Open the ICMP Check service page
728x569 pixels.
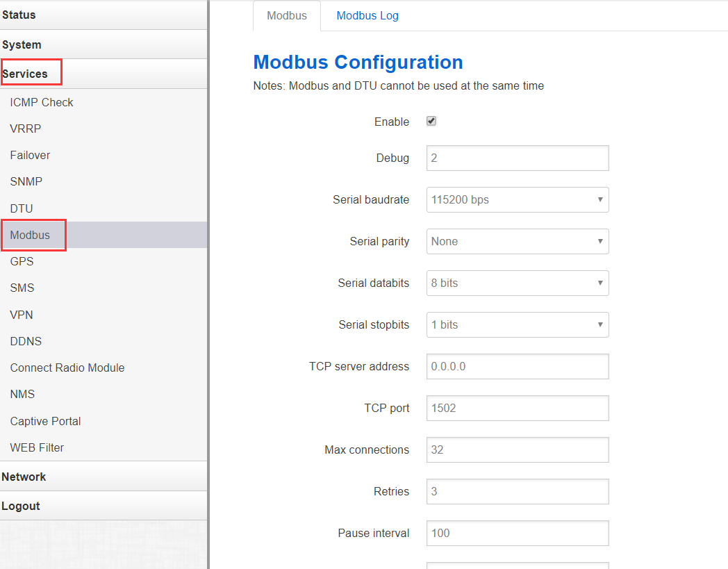42,102
